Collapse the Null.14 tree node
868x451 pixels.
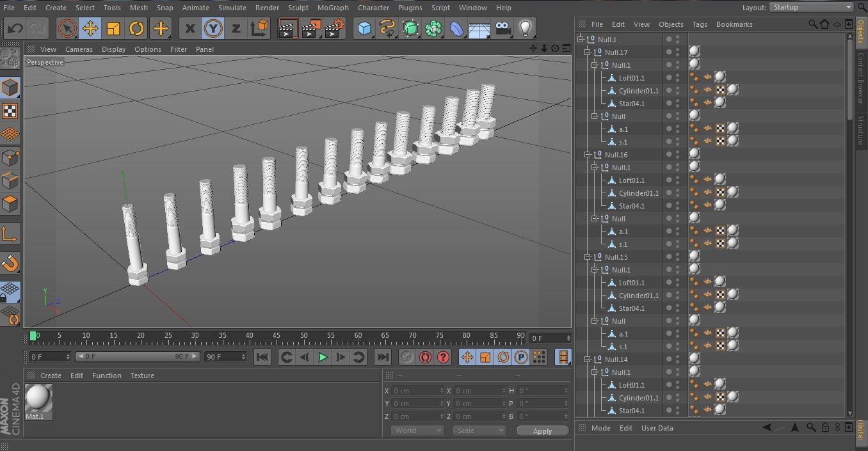click(x=587, y=360)
